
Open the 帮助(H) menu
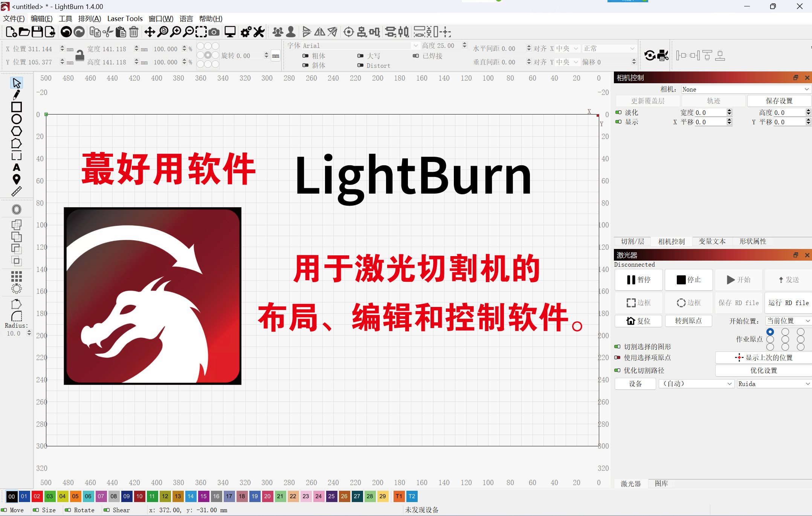[211, 18]
